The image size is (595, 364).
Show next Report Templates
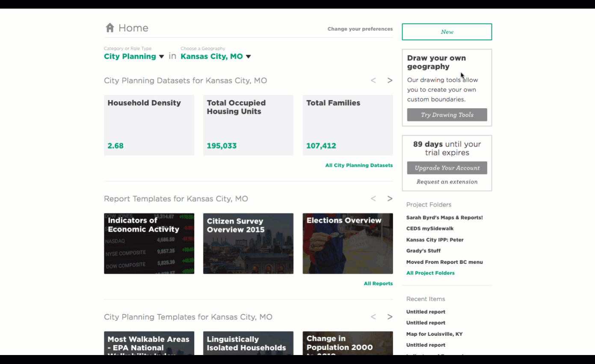[x=390, y=198]
